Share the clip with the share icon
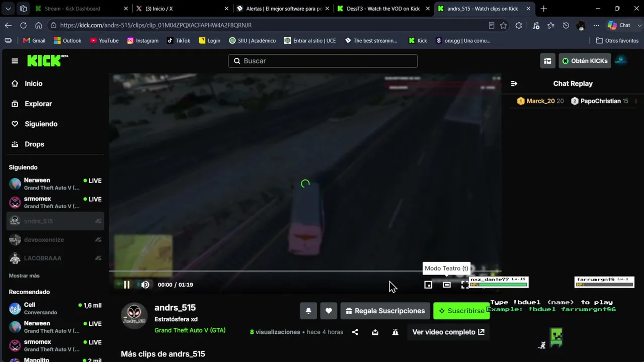This screenshot has height=362, width=644. click(355, 332)
